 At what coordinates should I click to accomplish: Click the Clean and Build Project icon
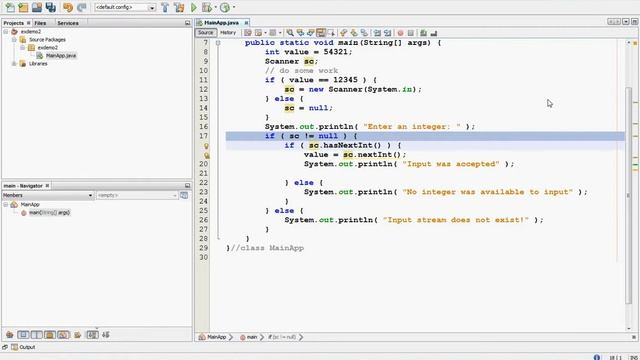[x=179, y=7]
